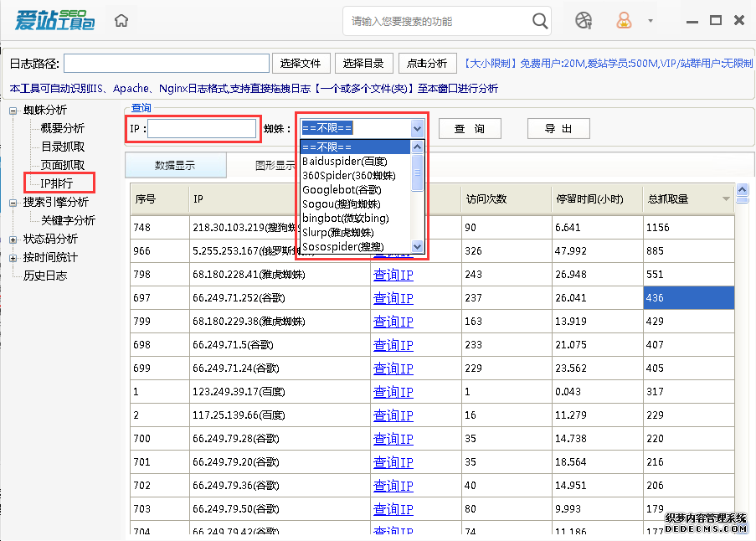Click the 爱站SEO工具包 logo
Image resolution: width=756 pixels, height=541 pixels.
(54, 20)
